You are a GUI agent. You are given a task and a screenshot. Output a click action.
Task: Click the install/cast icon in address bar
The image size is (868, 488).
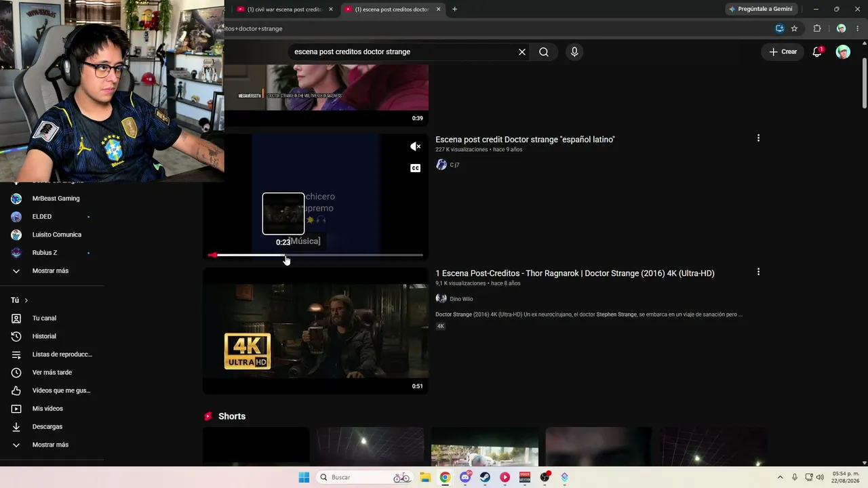[780, 28]
